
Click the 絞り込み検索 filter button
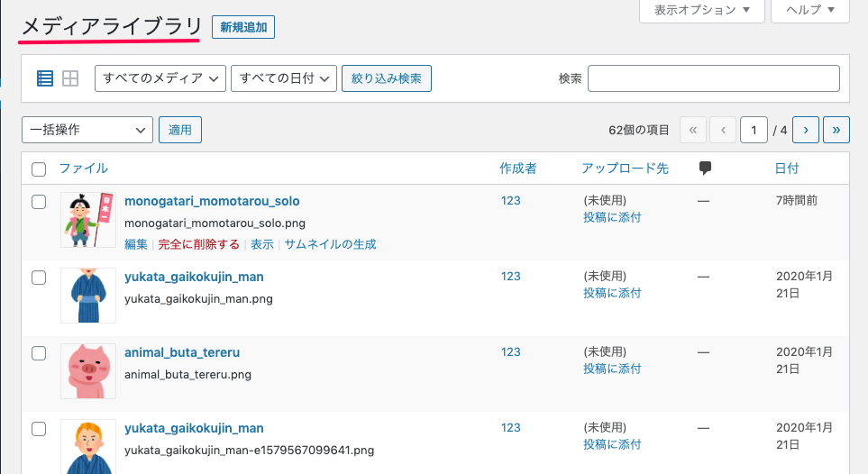pyautogui.click(x=387, y=78)
